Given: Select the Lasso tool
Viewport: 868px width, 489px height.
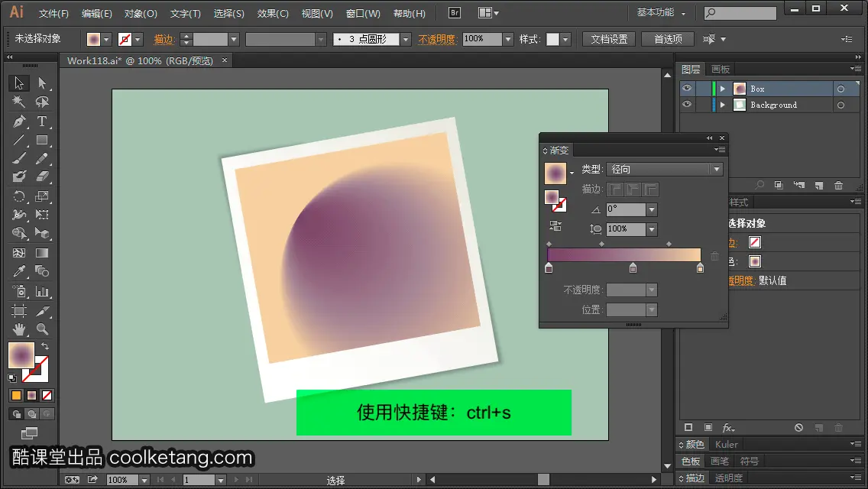Looking at the screenshot, I should 42,102.
